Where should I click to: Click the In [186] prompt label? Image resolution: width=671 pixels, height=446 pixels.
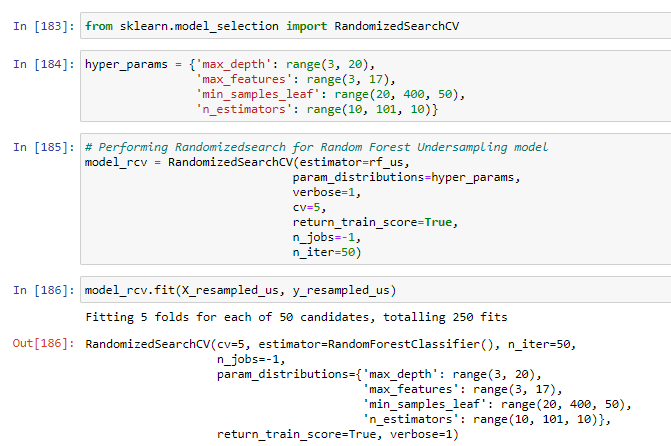point(44,290)
